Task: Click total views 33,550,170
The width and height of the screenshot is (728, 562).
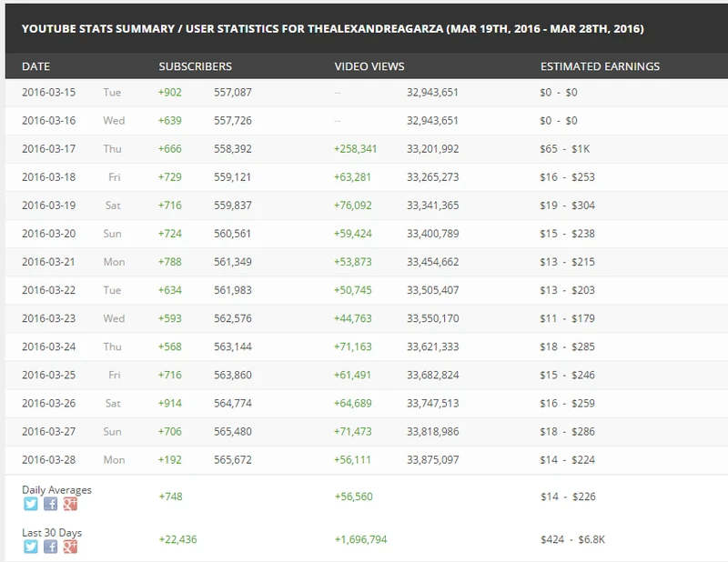Action: pyautogui.click(x=433, y=319)
